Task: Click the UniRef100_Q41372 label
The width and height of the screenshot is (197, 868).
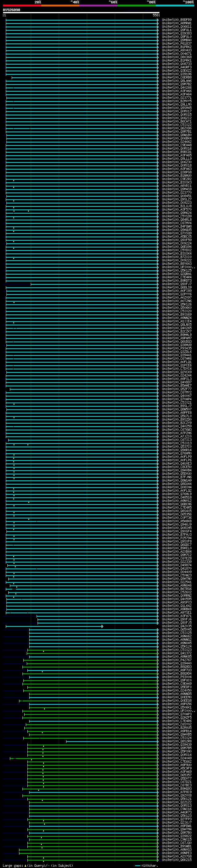Action: [x=177, y=653]
